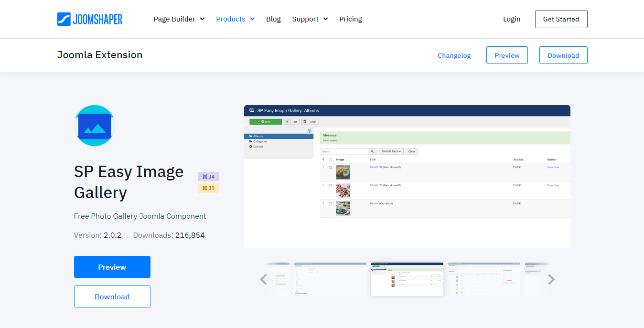
Task: Open the Products dropdown menu
Action: tap(236, 19)
